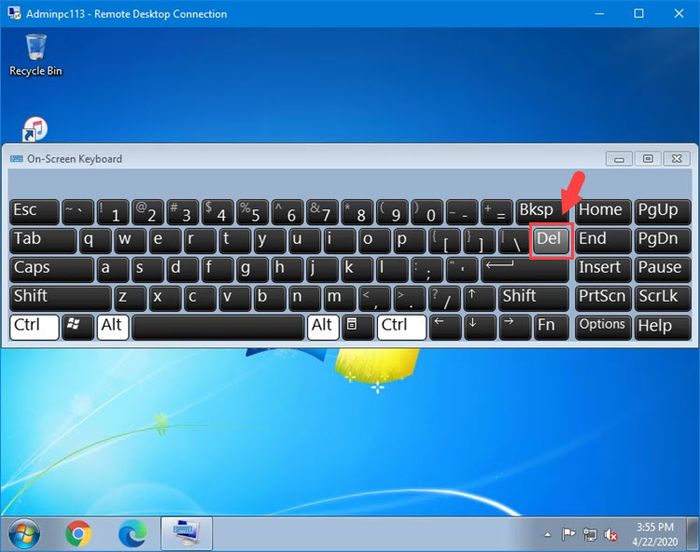Screen dimensions: 700x552
Task: Open the Action Center flag icon
Action: point(568,534)
